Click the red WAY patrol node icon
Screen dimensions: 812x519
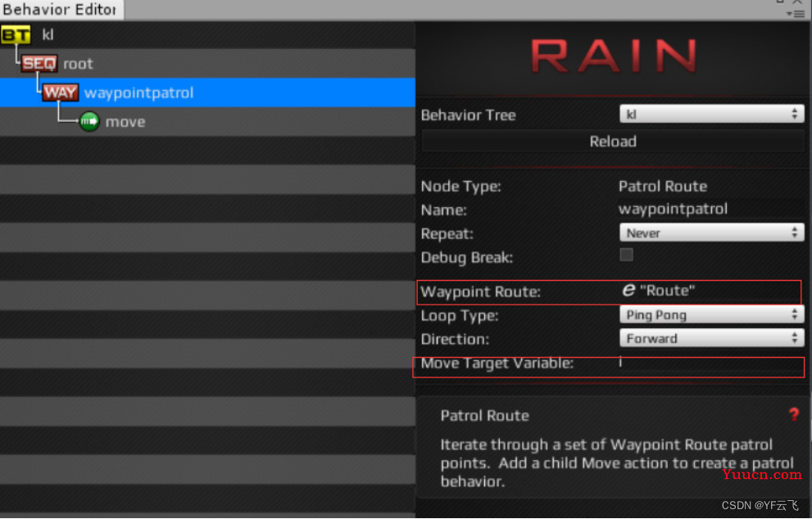60,93
